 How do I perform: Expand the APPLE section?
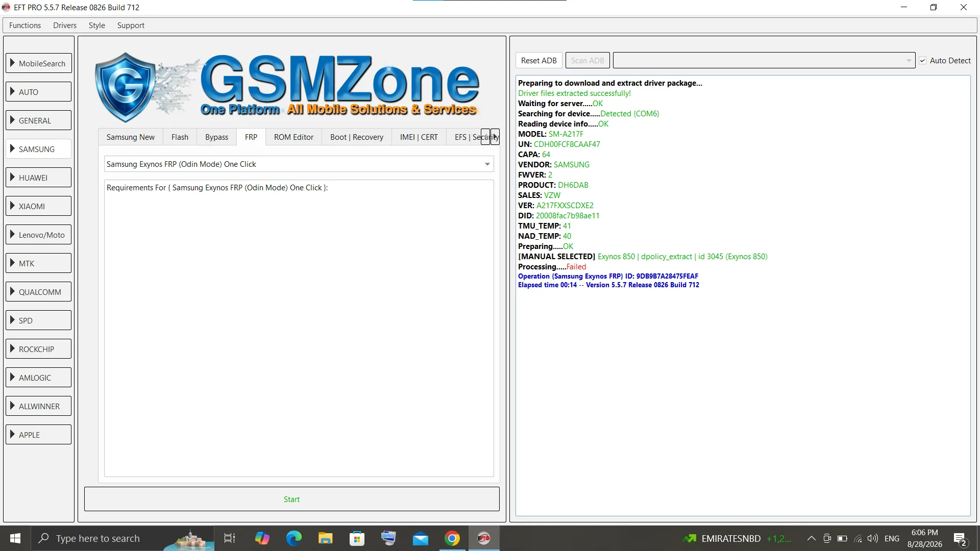(x=39, y=435)
